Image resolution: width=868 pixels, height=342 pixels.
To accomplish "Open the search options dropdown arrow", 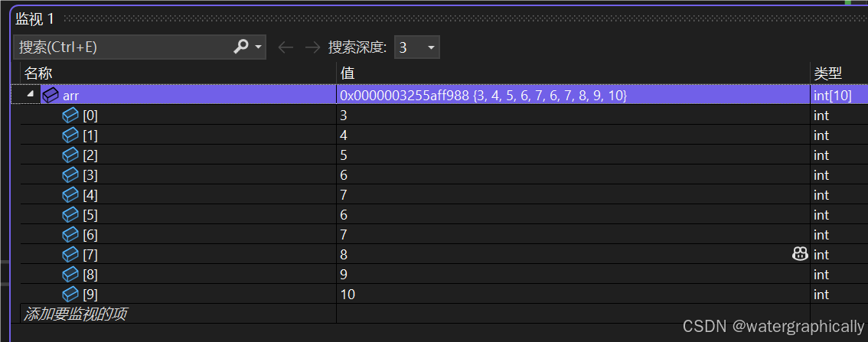I will click(258, 47).
